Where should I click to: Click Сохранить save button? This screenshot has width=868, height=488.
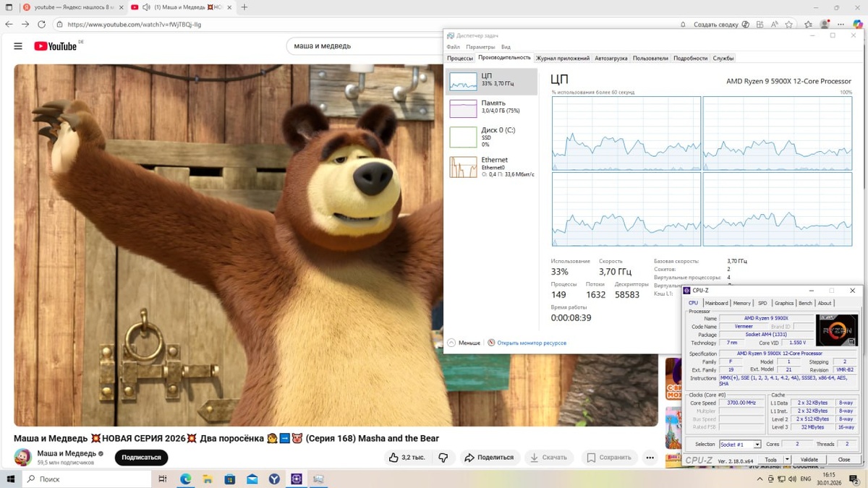[609, 458]
